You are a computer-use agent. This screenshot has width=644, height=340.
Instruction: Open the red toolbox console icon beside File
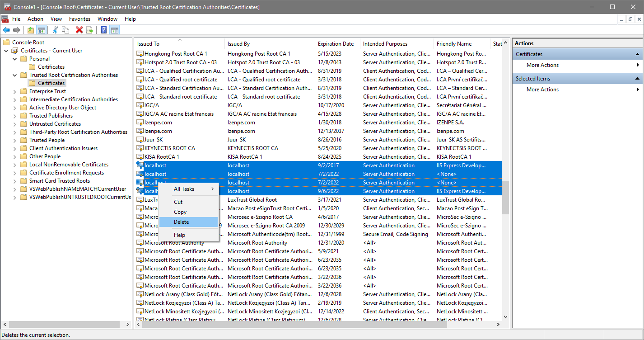coord(5,19)
